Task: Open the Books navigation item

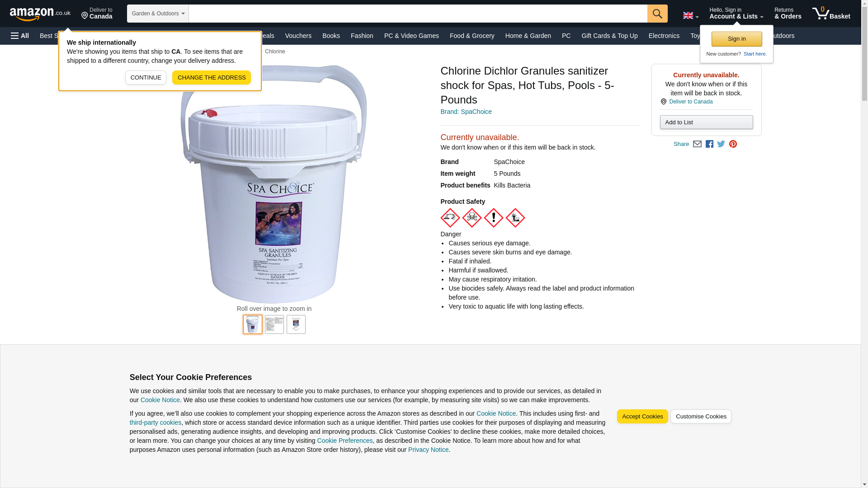Action: (331, 36)
